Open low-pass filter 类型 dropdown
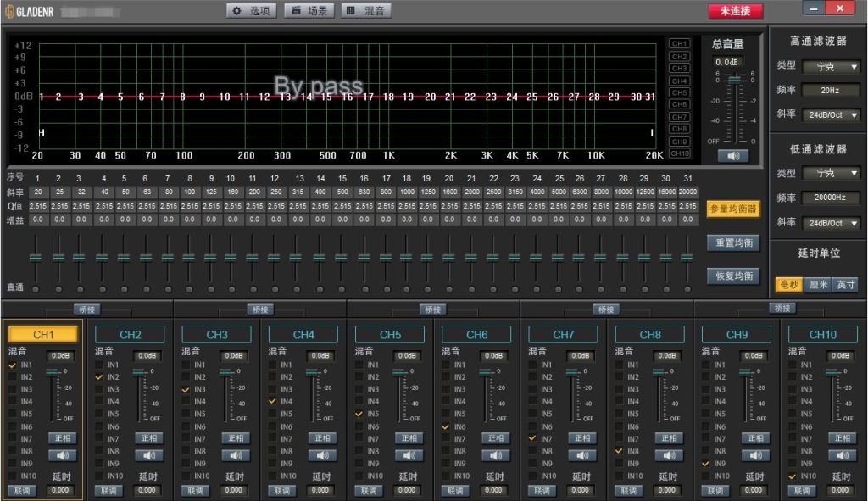The image size is (868, 501). point(832,173)
